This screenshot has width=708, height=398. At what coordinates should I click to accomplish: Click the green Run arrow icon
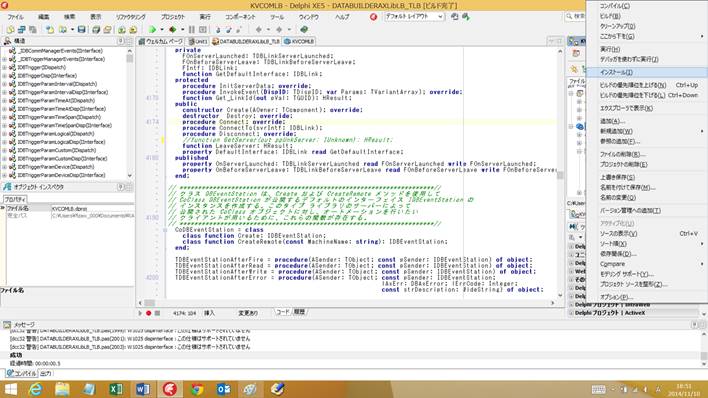pos(152,29)
